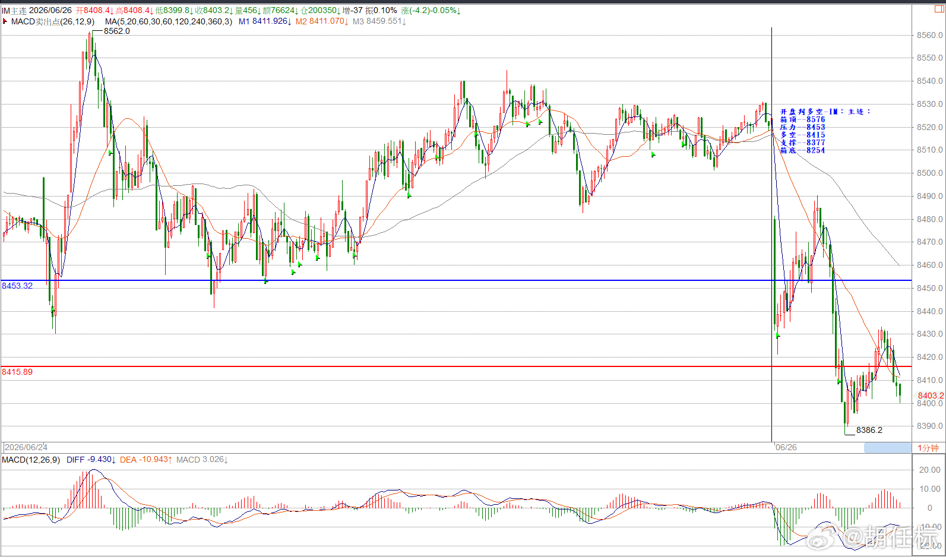946x560 pixels.
Task: Switch period via the 1分钟 label
Action: pos(928,448)
